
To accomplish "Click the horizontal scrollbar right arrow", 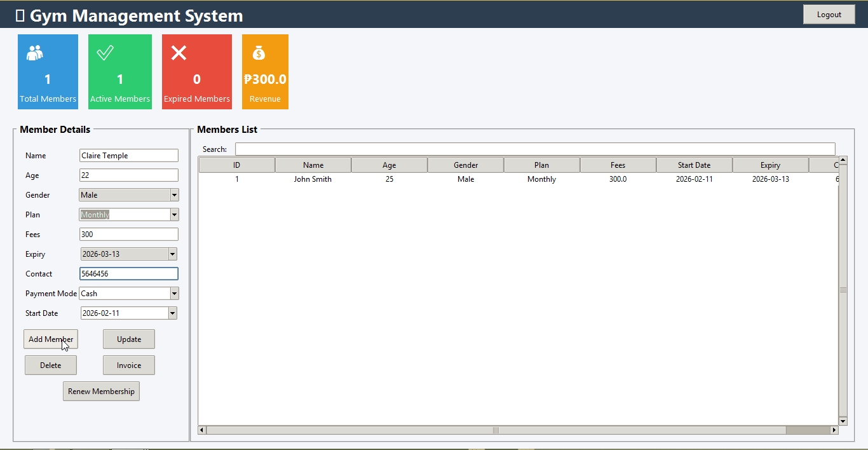I will (x=834, y=430).
